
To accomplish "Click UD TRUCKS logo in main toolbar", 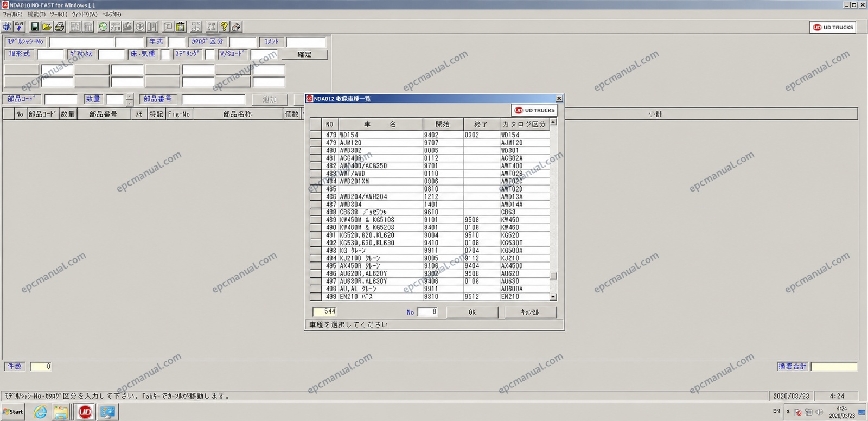I will pyautogui.click(x=833, y=27).
